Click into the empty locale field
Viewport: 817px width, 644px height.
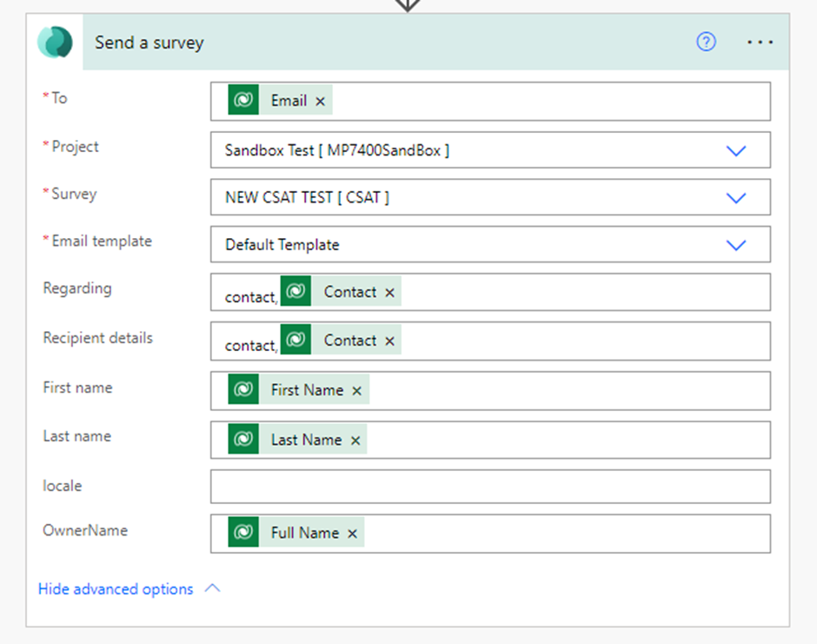[490, 487]
